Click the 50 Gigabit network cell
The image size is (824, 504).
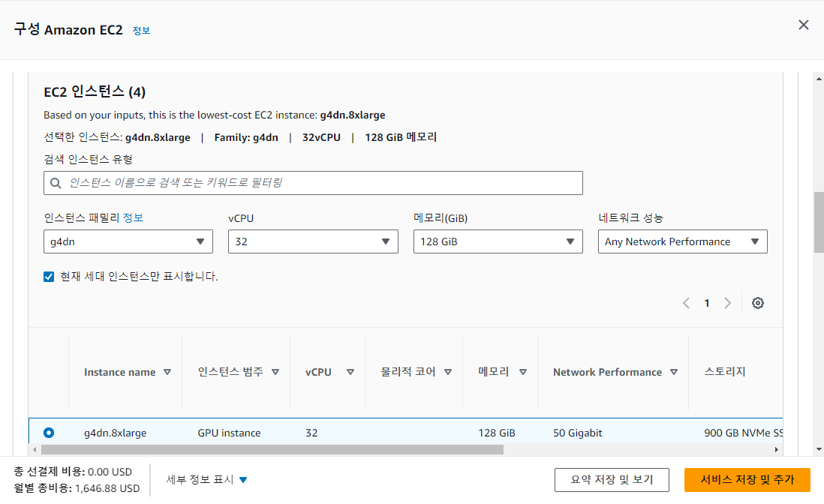pyautogui.click(x=578, y=433)
